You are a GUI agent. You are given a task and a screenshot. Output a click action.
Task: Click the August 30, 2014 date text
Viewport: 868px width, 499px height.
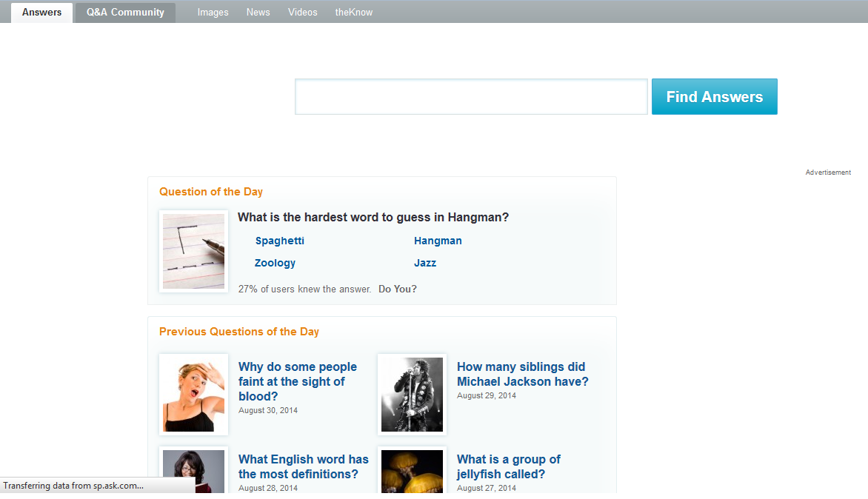[268, 410]
